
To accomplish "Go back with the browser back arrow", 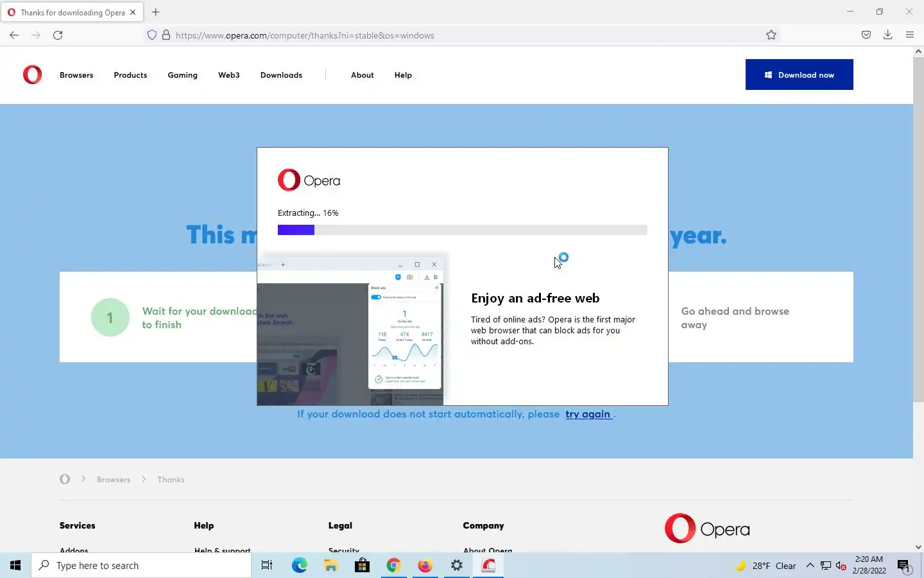I will [14, 35].
